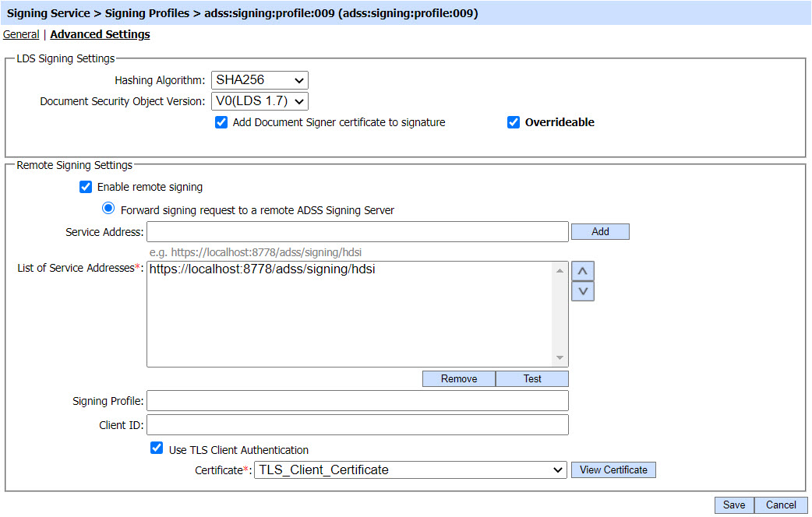Move service address down with arrow button
Viewport: 812px width, 517px height.
[583, 291]
